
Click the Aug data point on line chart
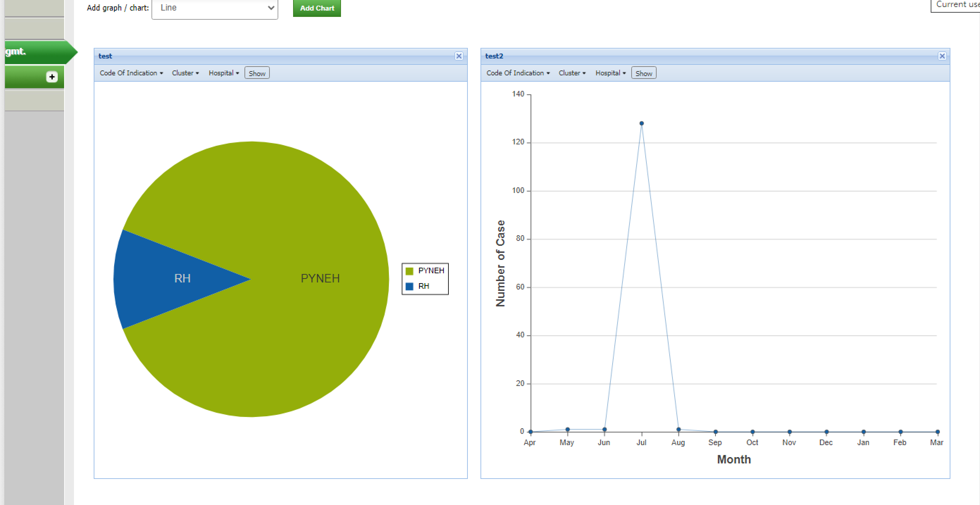point(678,429)
